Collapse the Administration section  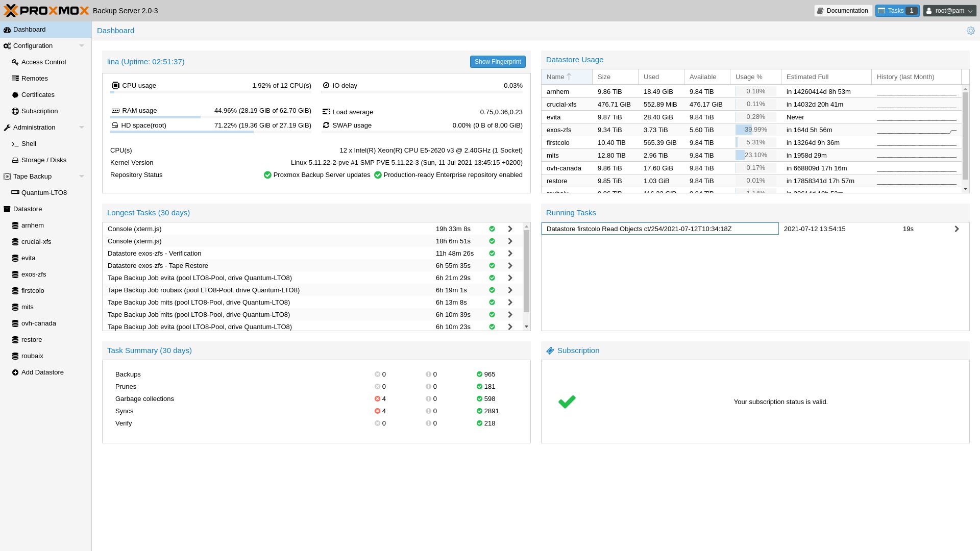click(x=82, y=127)
